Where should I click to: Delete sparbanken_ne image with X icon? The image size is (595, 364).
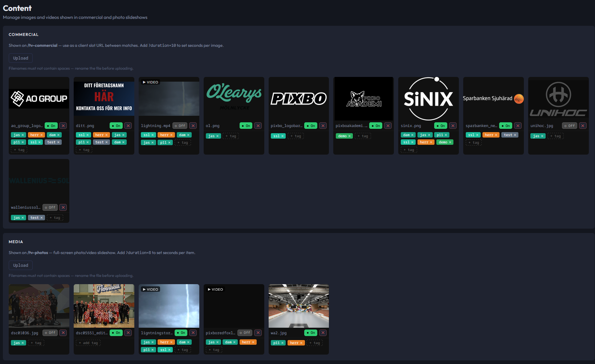pos(518,126)
